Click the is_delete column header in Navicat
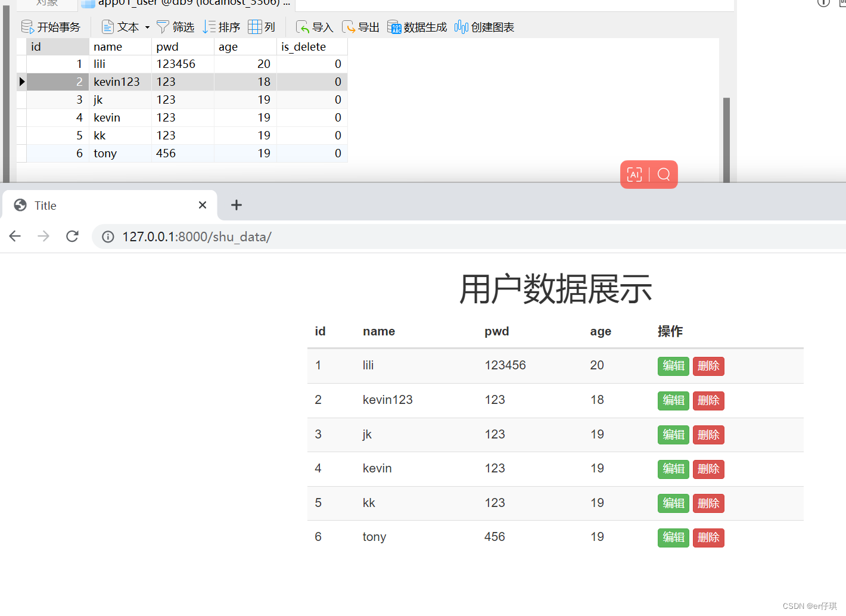This screenshot has height=616, width=846. [312, 46]
